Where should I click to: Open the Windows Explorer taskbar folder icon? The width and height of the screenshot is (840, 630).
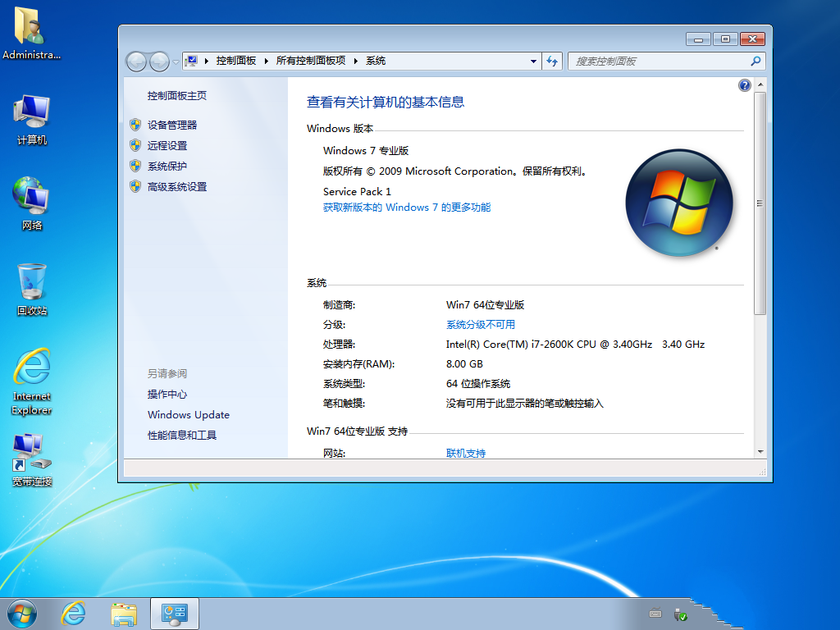click(x=125, y=613)
